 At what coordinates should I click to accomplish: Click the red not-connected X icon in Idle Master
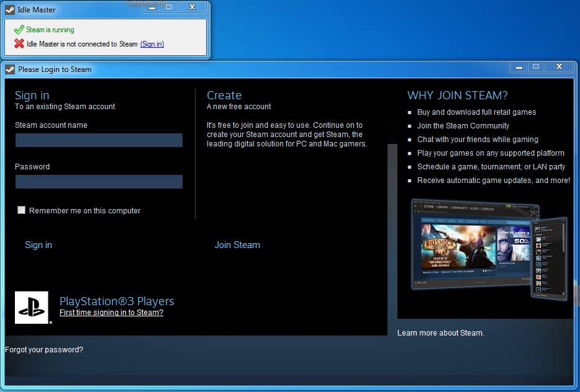[19, 43]
